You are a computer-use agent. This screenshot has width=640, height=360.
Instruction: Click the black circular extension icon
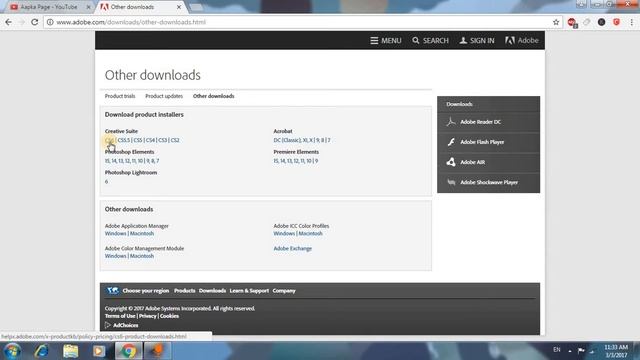[x=602, y=22]
